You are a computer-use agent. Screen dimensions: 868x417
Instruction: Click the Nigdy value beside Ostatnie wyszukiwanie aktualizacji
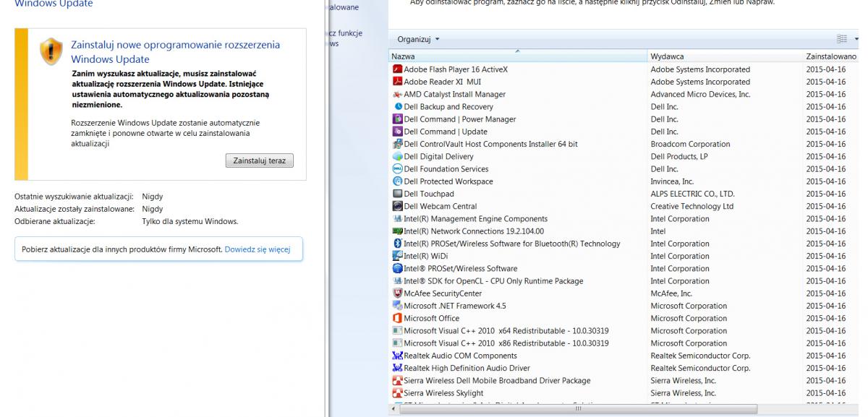(x=153, y=196)
